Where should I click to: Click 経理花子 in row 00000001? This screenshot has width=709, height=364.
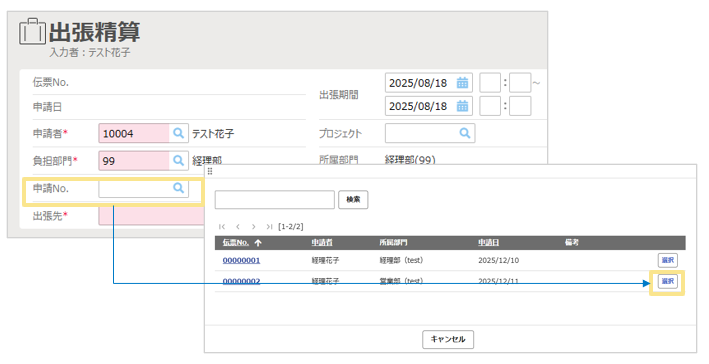coord(326,260)
